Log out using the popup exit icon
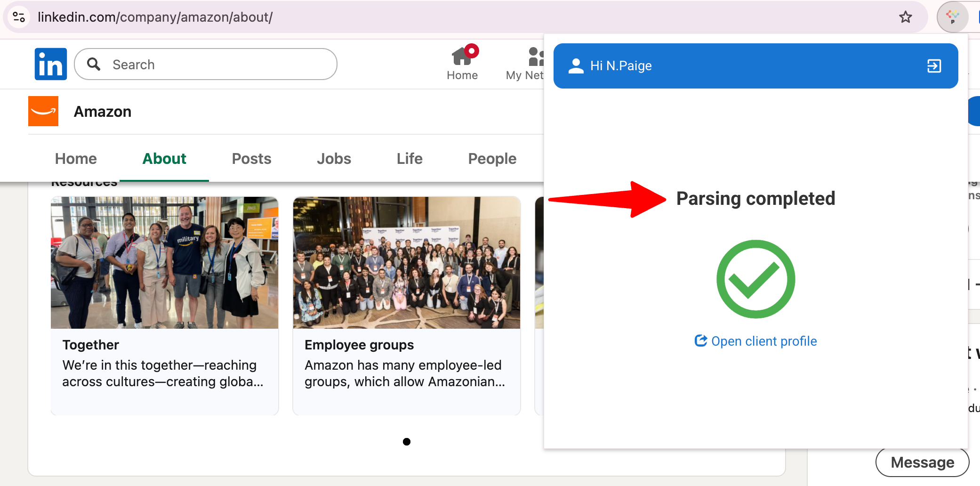Image resolution: width=980 pixels, height=486 pixels. tap(934, 66)
